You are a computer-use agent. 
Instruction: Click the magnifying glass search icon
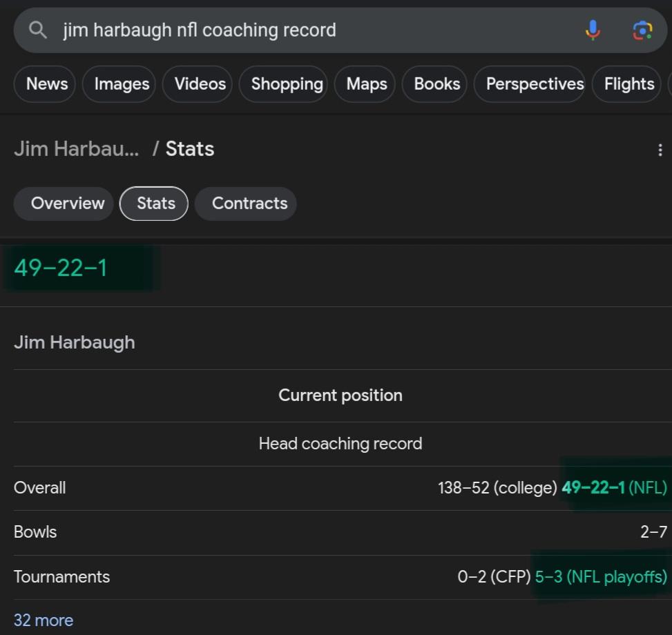click(38, 30)
